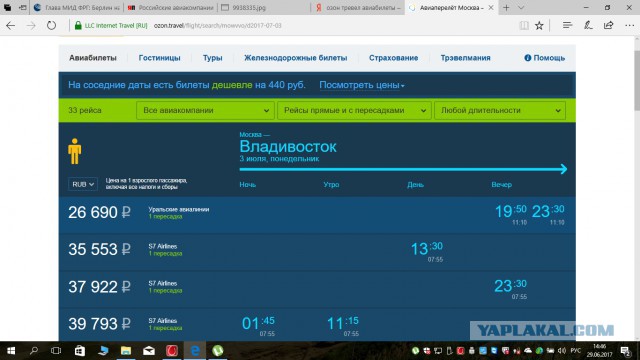The height and width of the screenshot is (360, 640).
Task: Click the yellow passenger figure icon
Action: [x=75, y=151]
